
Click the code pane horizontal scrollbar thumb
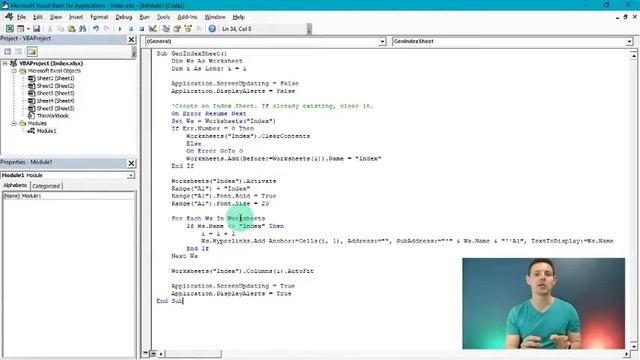[193, 353]
